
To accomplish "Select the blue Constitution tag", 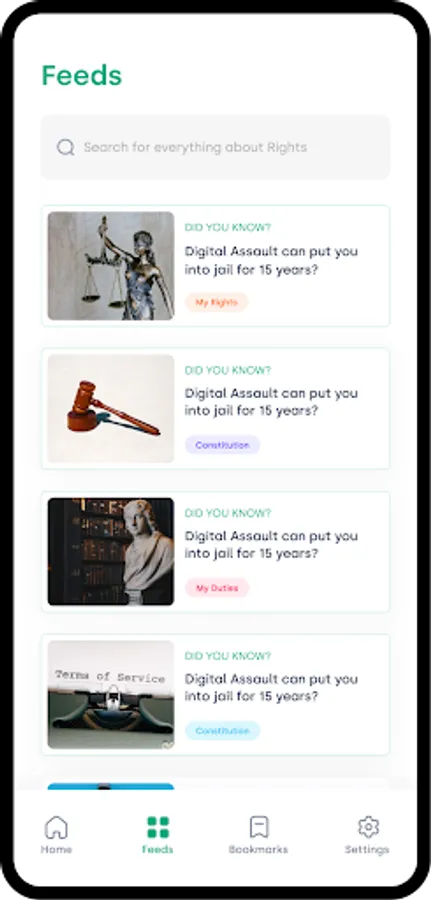I will tap(222, 731).
